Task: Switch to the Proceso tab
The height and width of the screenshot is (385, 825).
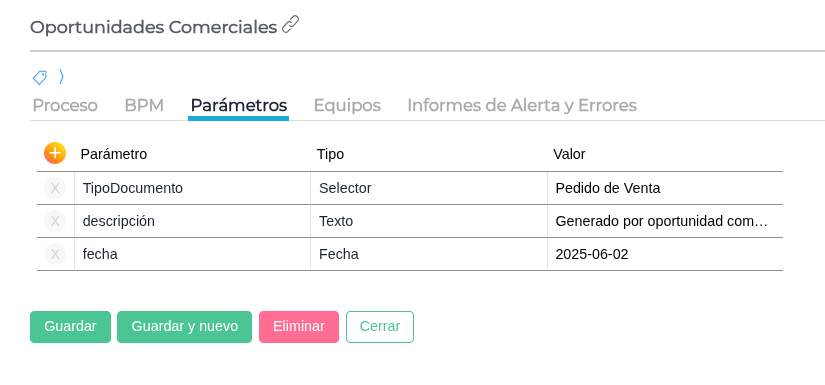Action: 65,106
